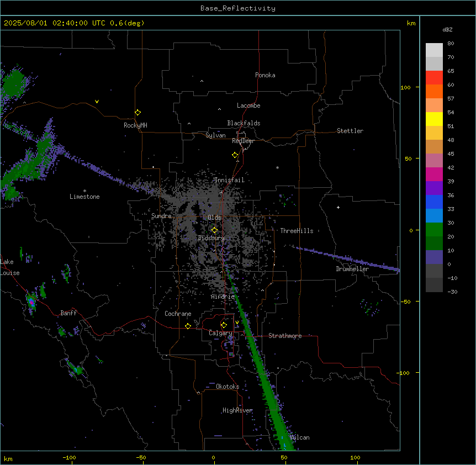Image resolution: width=476 pixels, height=465 pixels.
Task: Click the Sylvan label
Action: click(x=215, y=135)
